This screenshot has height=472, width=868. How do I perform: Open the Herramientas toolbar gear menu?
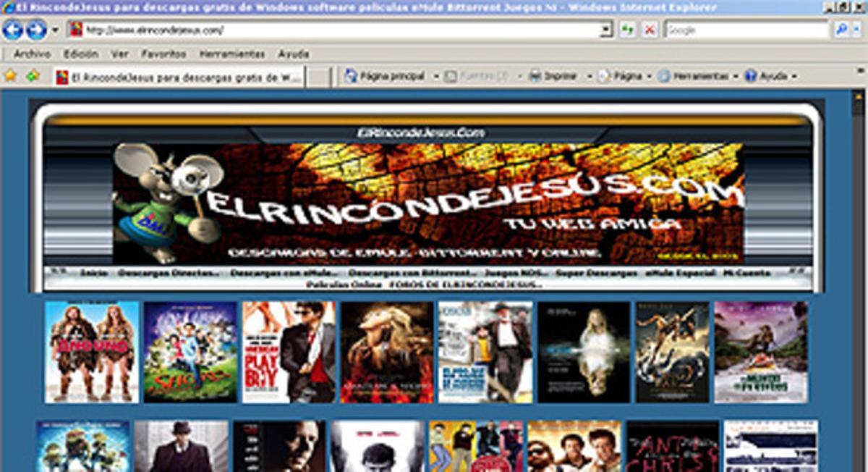click(698, 76)
